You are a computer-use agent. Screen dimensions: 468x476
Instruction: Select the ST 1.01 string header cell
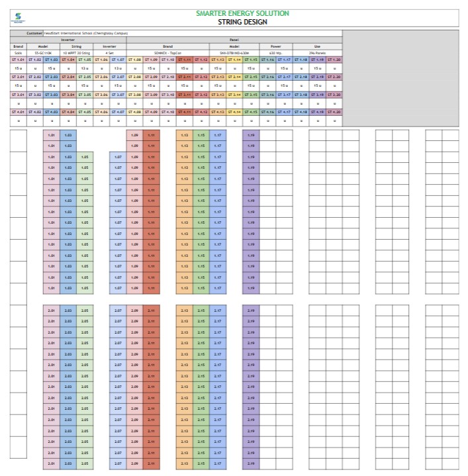[18, 60]
